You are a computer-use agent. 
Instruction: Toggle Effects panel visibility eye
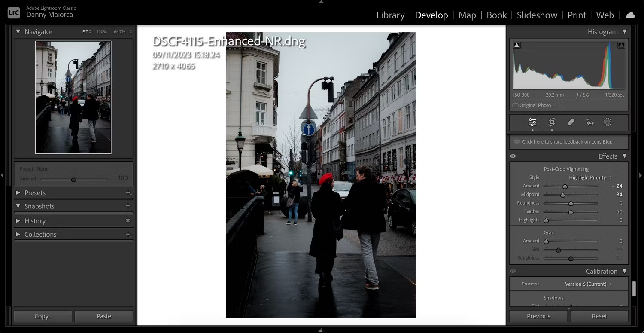(513, 156)
